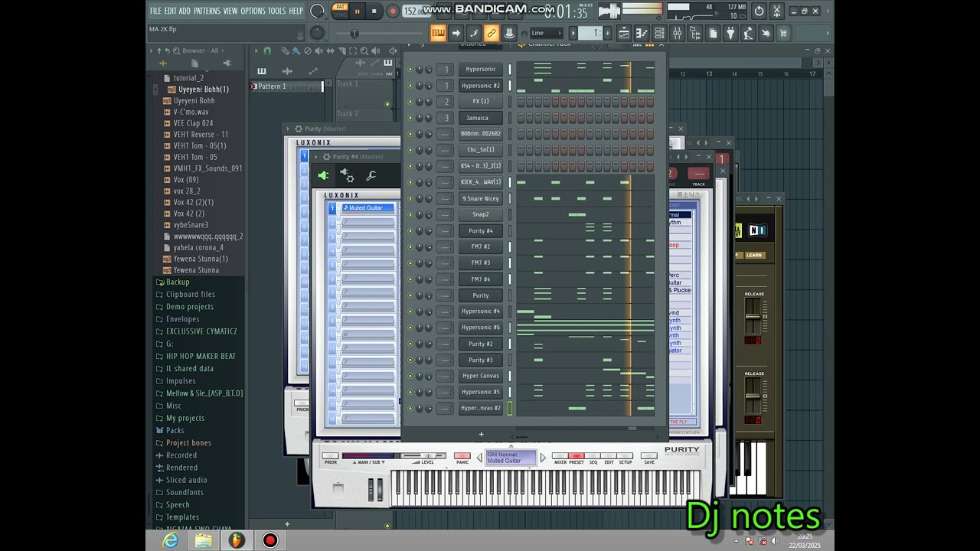Screen dimensions: 980x551
Task: Expand the HIP HOP MAKER BEAT folder
Action: coord(201,356)
